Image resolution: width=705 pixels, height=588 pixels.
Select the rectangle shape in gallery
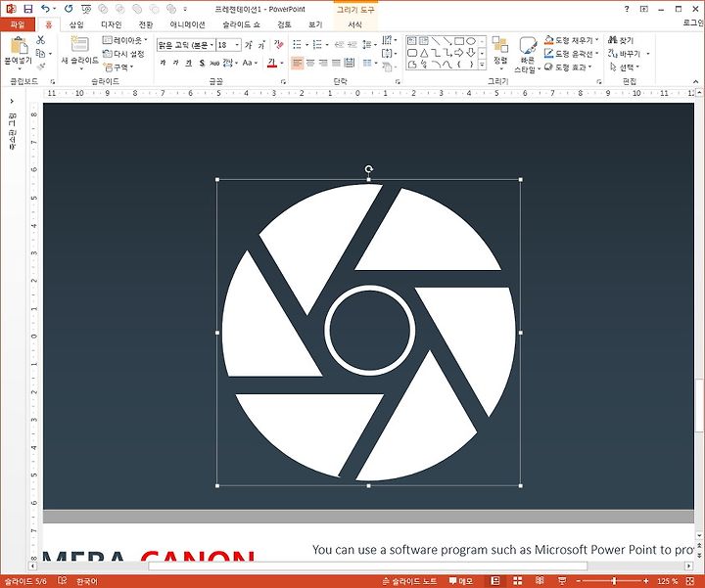(458, 41)
